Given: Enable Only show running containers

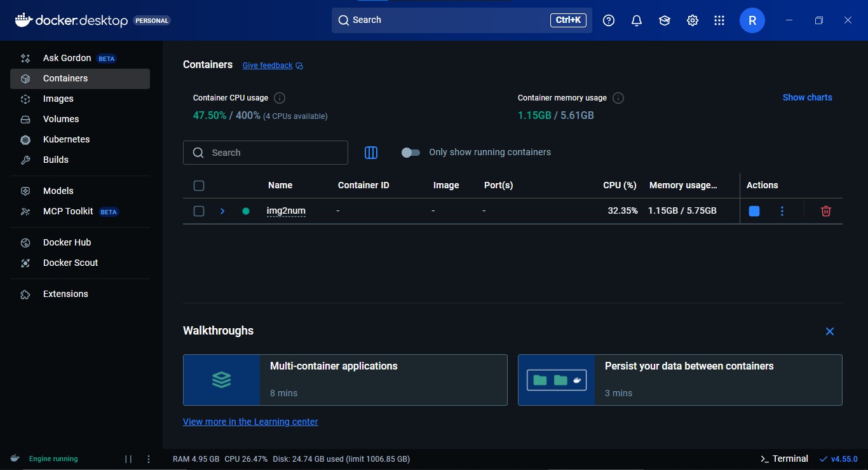Looking at the screenshot, I should tap(411, 152).
